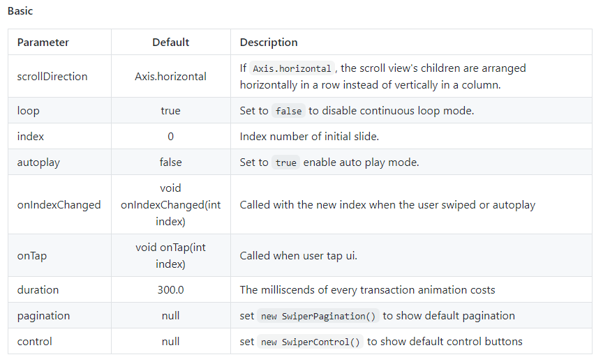The height and width of the screenshot is (364, 603).
Task: Select the scrollDirection parameter name
Action: [x=52, y=77]
